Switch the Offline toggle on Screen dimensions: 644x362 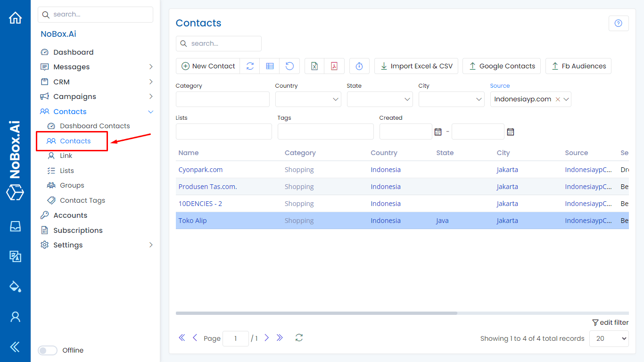pos(47,350)
